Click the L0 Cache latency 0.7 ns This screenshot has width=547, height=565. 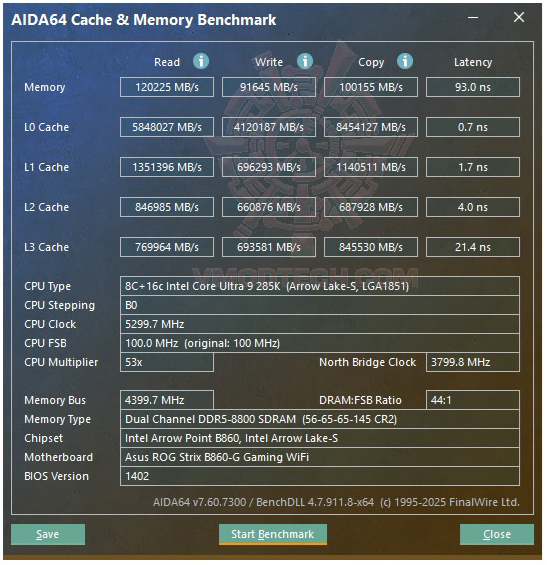(x=473, y=127)
